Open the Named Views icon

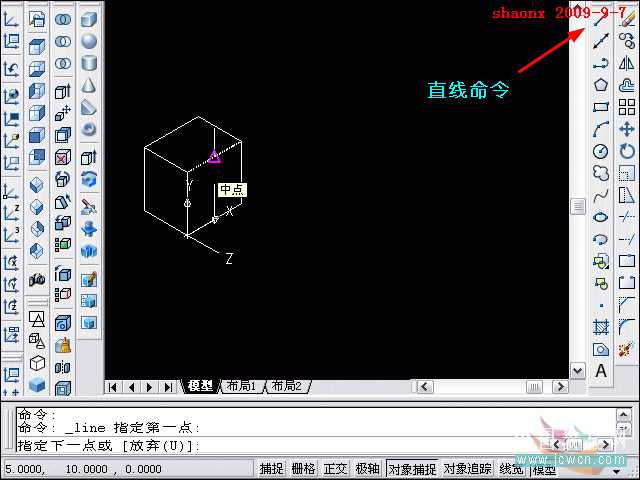[x=37, y=19]
